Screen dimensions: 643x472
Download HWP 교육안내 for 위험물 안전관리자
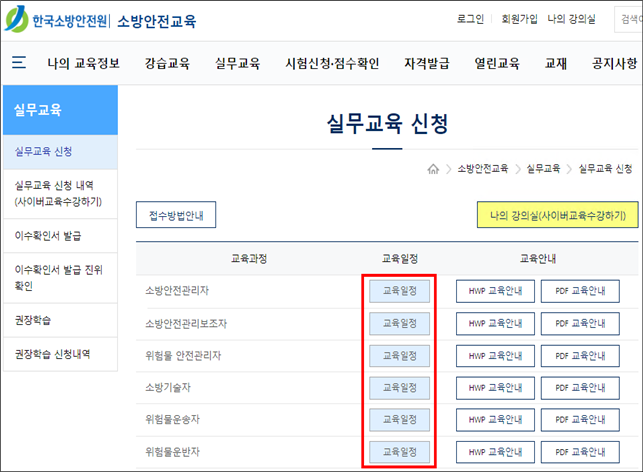coord(495,356)
